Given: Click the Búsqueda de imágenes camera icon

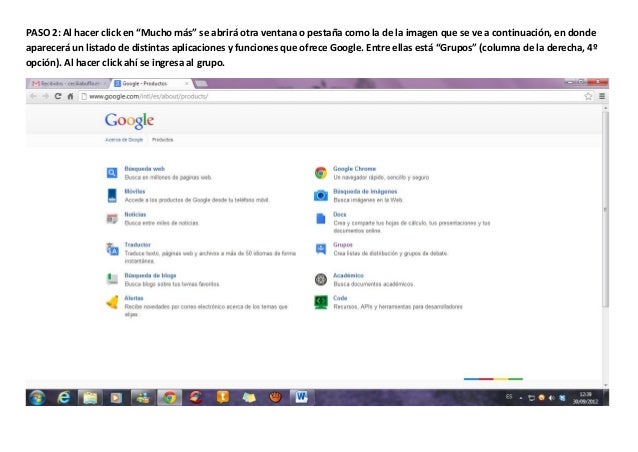Looking at the screenshot, I should pos(321,196).
